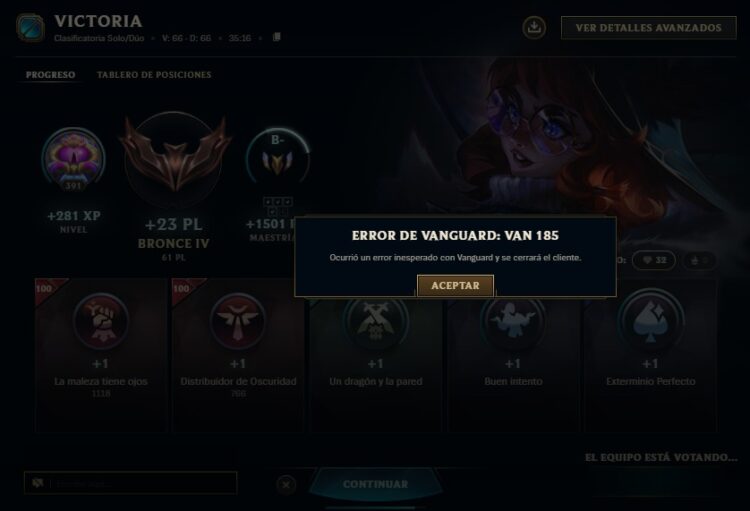This screenshot has height=511, width=750.
Task: Switch to the TABLERO DE POSICIONES tab
Action: (x=154, y=75)
